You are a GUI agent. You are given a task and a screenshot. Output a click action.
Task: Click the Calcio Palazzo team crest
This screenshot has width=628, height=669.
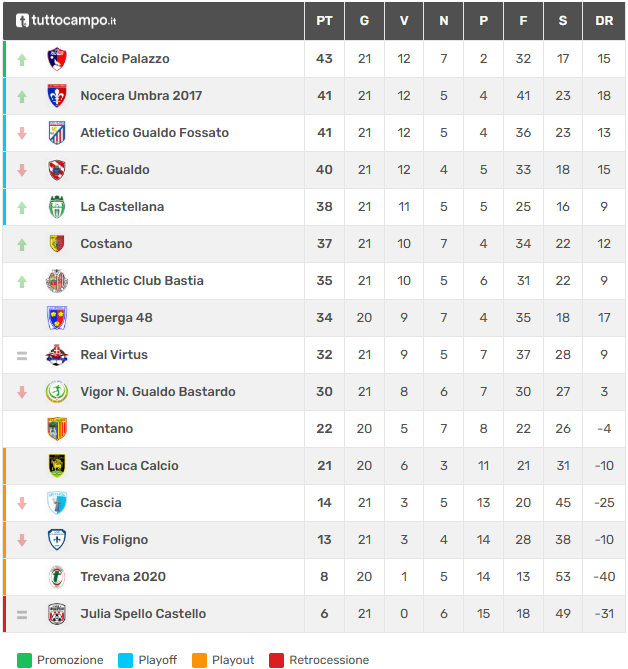(x=57, y=59)
